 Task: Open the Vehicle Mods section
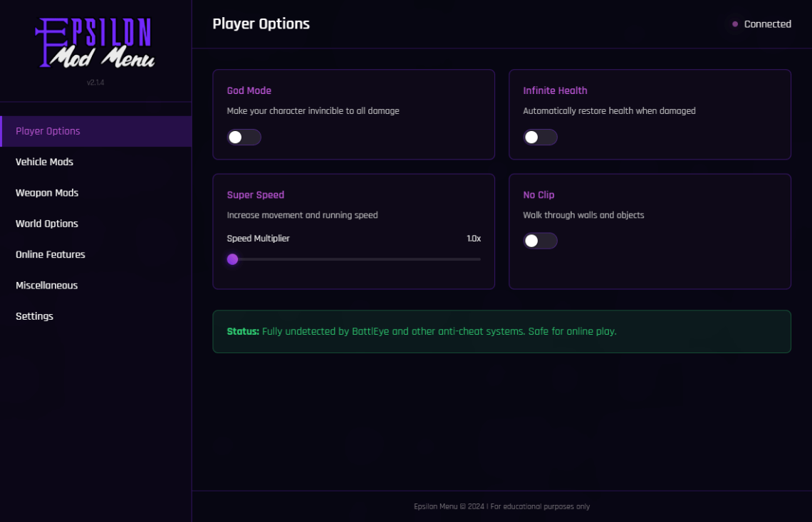[x=96, y=162]
